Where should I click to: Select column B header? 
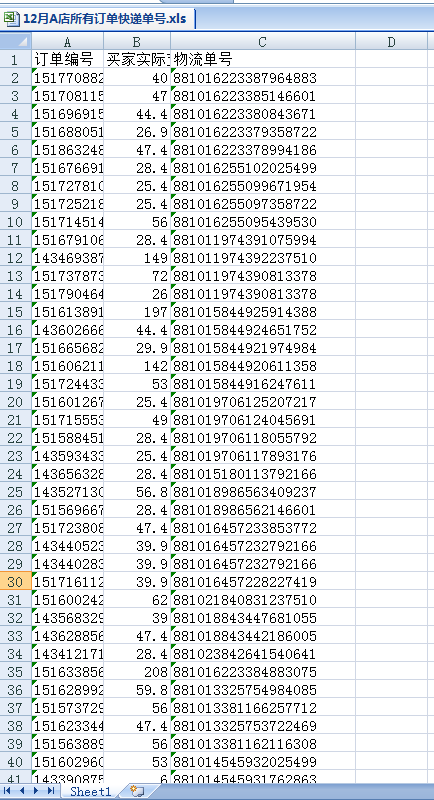pos(137,42)
